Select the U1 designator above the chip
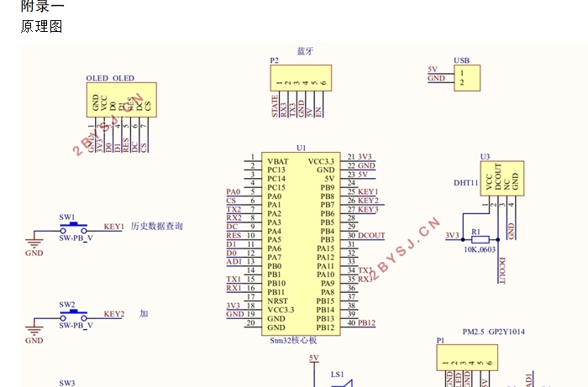The image size is (588, 387). click(x=301, y=148)
